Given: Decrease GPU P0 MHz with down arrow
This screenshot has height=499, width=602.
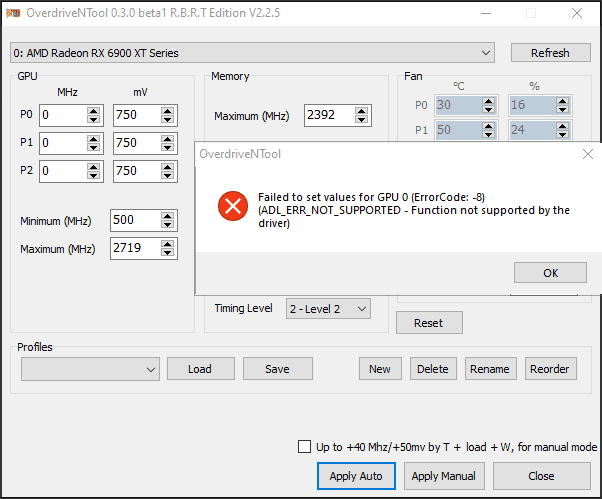Looking at the screenshot, I should coord(93,119).
